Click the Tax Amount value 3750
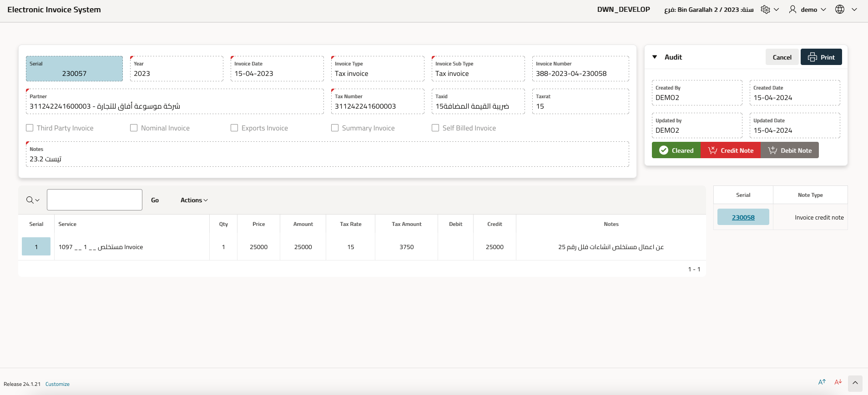This screenshot has width=868, height=395. 407,247
